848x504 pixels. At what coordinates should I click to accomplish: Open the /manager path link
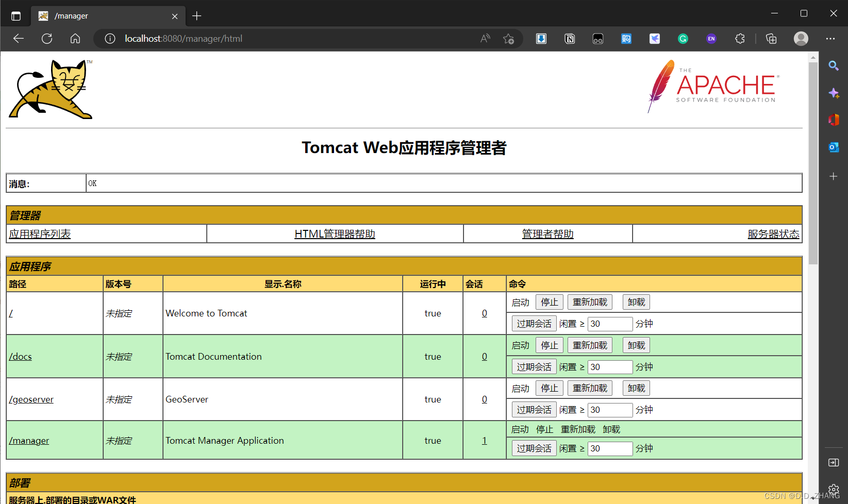(29, 441)
